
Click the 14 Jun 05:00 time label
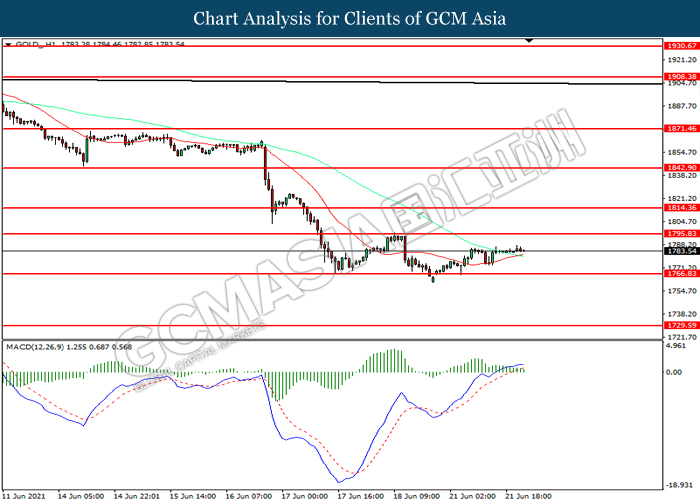[81, 496]
